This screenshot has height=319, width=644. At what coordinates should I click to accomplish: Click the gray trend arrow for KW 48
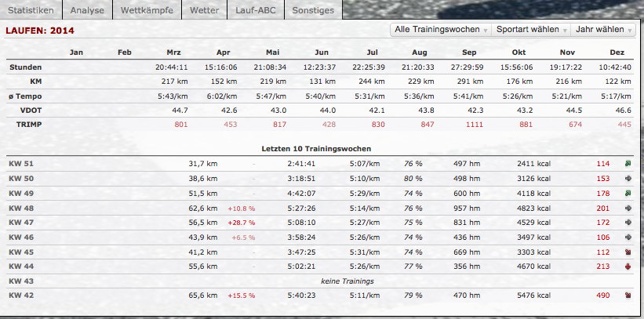click(x=628, y=208)
